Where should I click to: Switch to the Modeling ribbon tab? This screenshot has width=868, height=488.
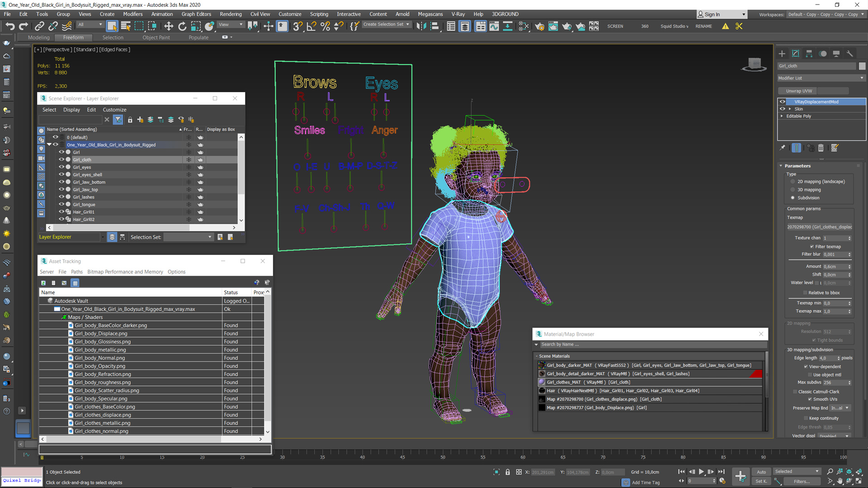pos(38,38)
